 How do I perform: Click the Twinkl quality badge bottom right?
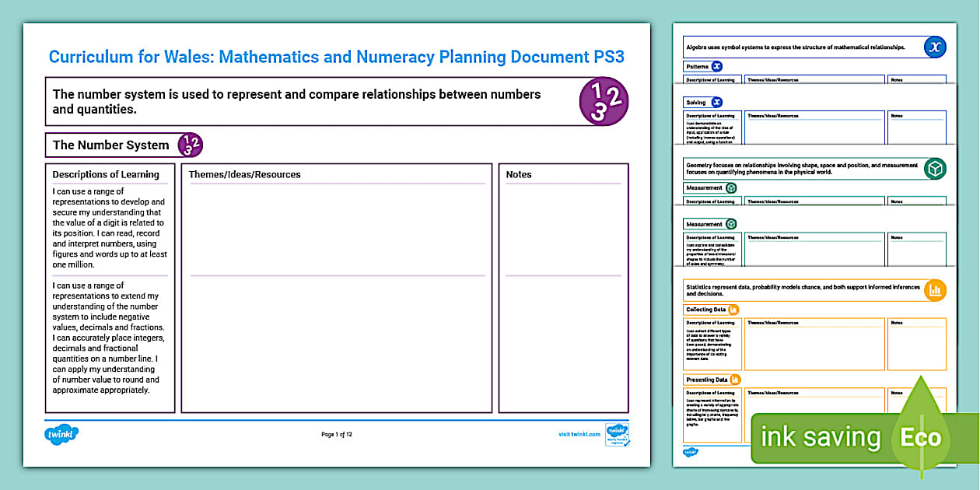[x=618, y=434]
